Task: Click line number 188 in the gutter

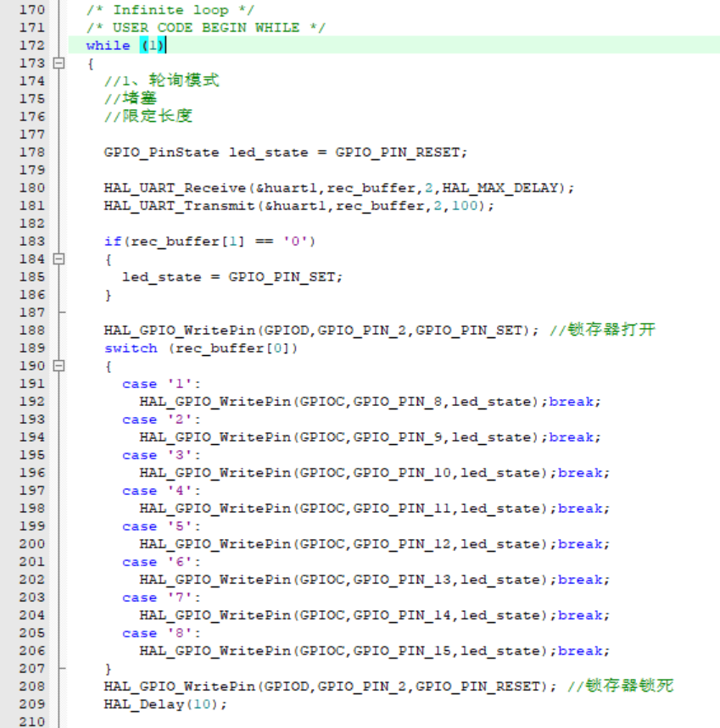Action: click(x=31, y=331)
